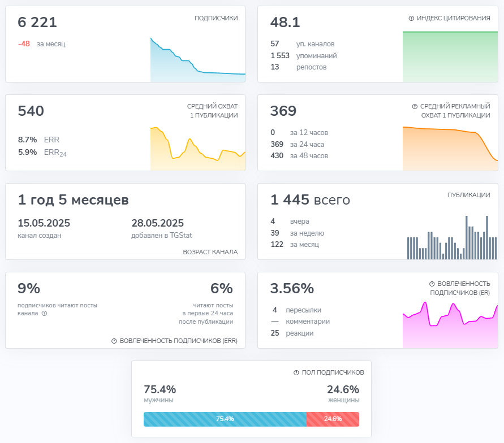Click the '8.7%' ERR value
This screenshot has height=443, width=504.
pyautogui.click(x=27, y=140)
